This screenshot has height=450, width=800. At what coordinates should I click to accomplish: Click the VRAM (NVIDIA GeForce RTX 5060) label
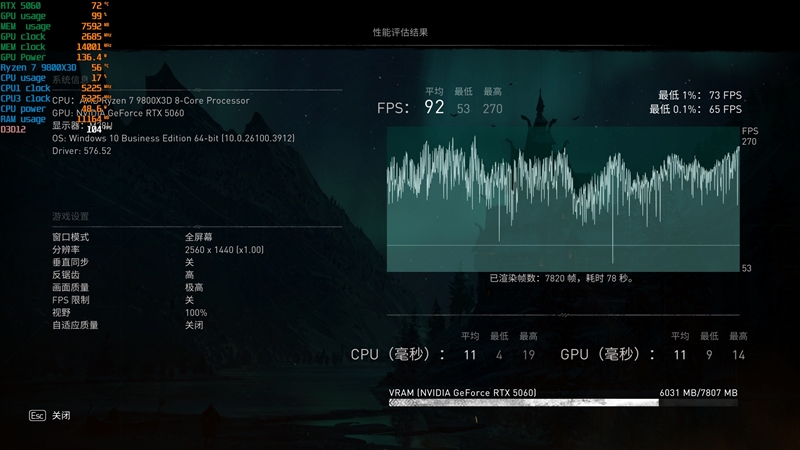[x=462, y=393]
